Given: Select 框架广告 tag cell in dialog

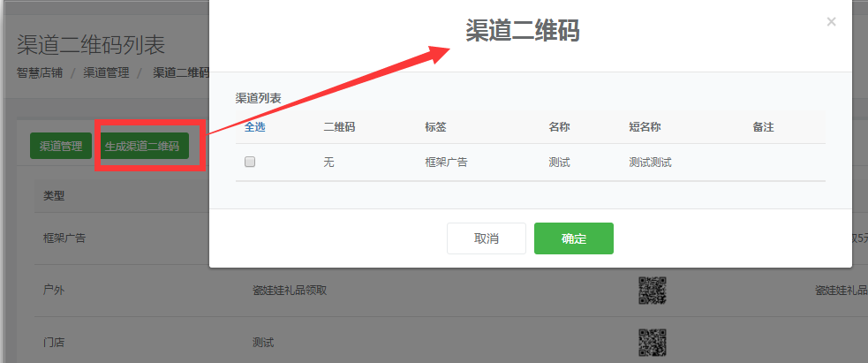Looking at the screenshot, I should click(446, 163).
